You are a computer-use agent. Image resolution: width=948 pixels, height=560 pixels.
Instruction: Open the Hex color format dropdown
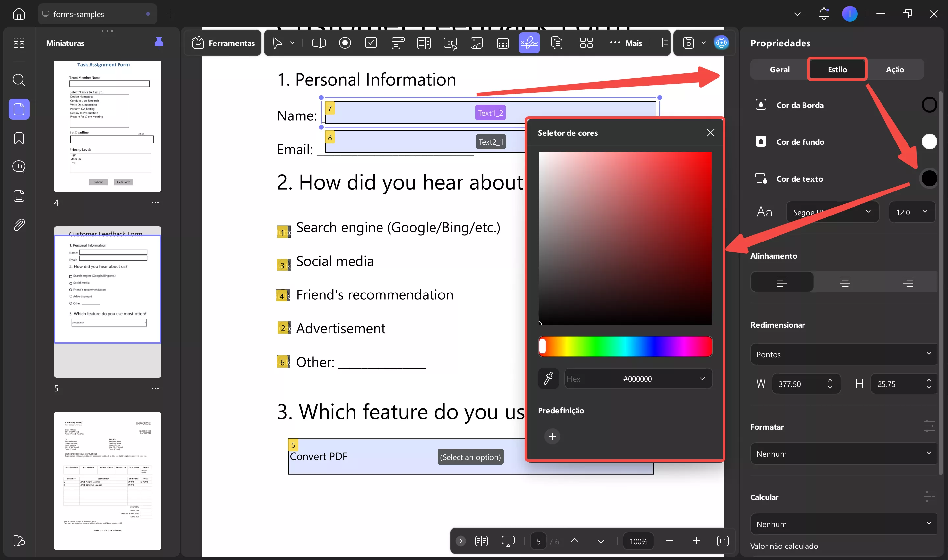(702, 378)
